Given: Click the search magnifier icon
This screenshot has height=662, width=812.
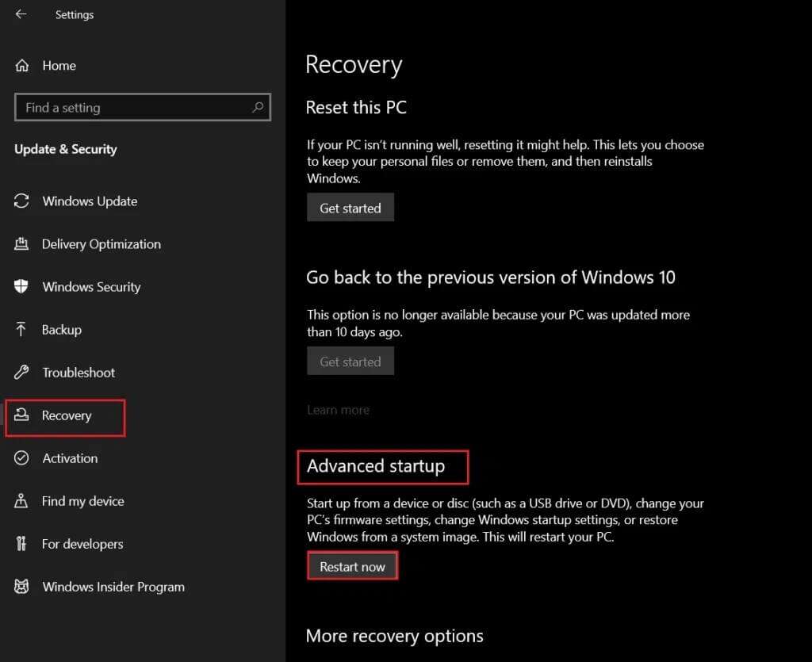Looking at the screenshot, I should pyautogui.click(x=258, y=107).
